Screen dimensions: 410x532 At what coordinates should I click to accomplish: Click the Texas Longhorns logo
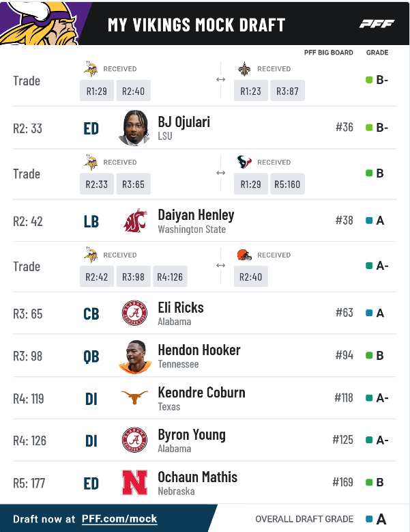tap(134, 398)
